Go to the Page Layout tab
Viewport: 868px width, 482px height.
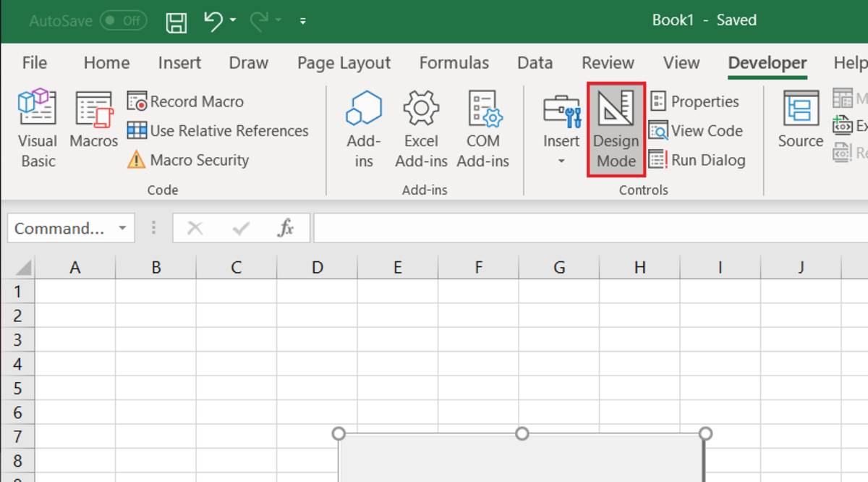(x=344, y=63)
